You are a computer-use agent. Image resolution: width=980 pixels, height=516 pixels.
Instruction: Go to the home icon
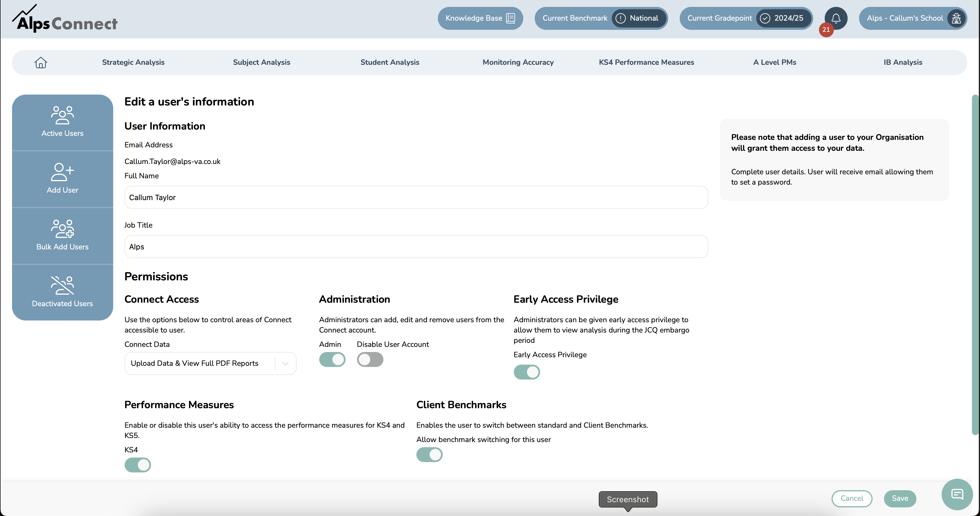tap(41, 62)
